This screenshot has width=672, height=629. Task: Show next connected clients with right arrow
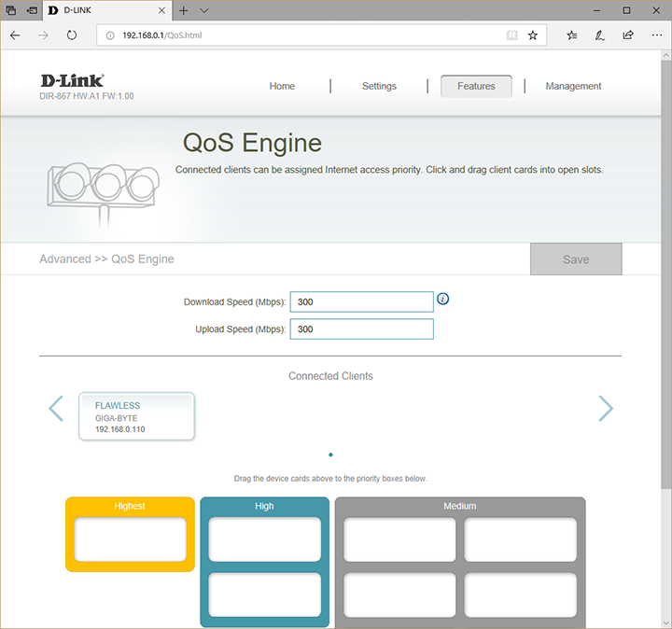606,408
